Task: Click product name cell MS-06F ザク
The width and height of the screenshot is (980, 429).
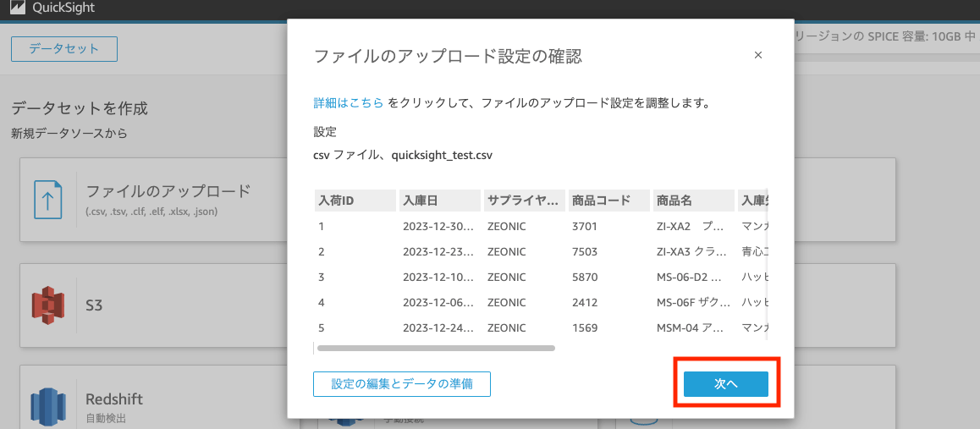Action: (694, 302)
